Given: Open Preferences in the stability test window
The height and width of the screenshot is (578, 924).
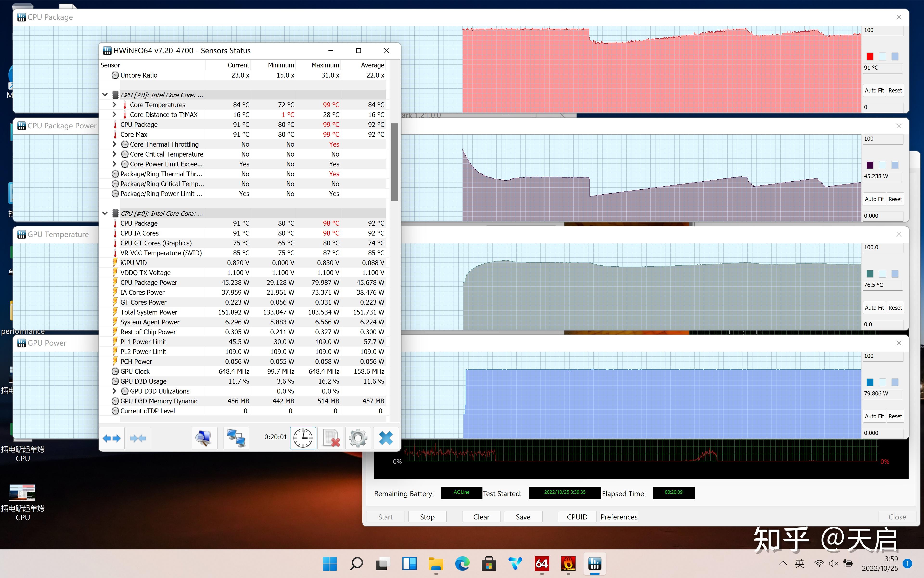Looking at the screenshot, I should [x=619, y=517].
